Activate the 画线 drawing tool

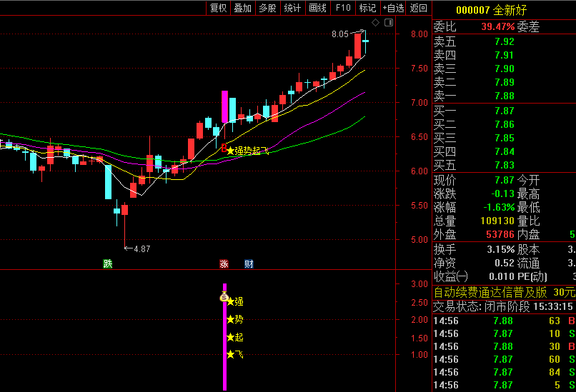click(318, 8)
